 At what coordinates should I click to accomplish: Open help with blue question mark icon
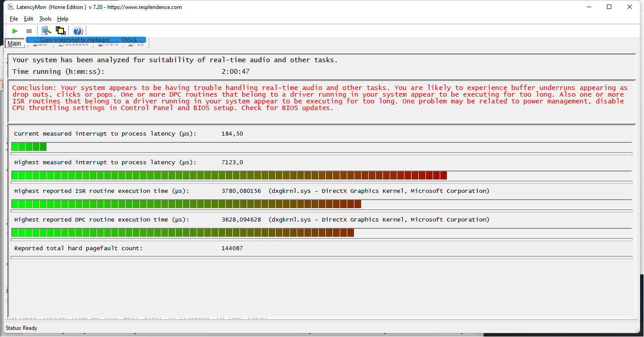[78, 31]
